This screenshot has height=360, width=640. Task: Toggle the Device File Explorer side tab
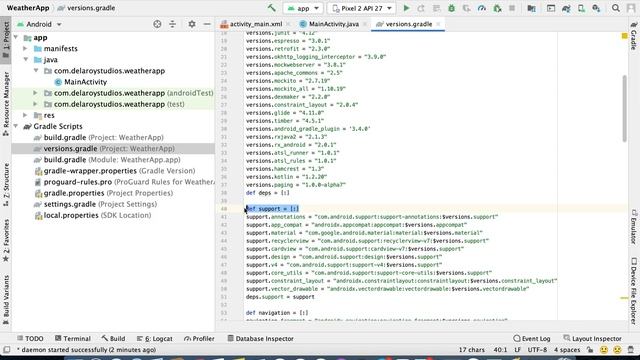click(x=634, y=291)
